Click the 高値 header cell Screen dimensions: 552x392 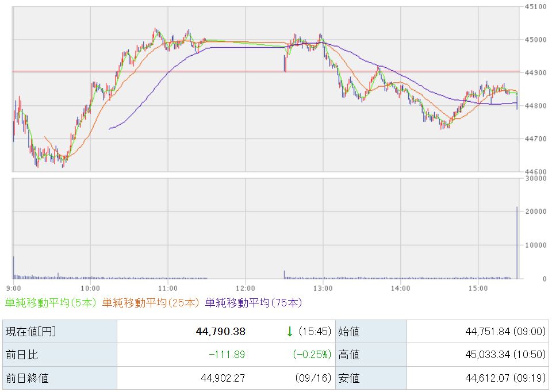coord(371,355)
